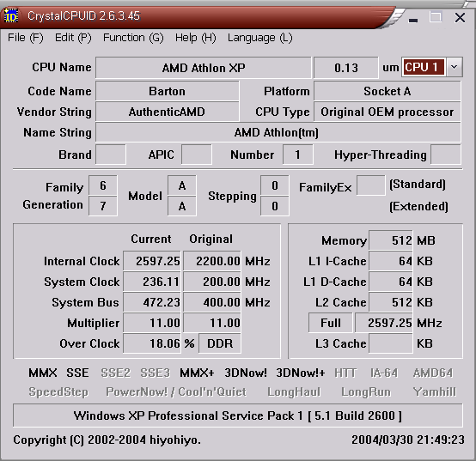Click the Windows XP Professional OS info bar
The height and width of the screenshot is (461, 476).
click(238, 416)
